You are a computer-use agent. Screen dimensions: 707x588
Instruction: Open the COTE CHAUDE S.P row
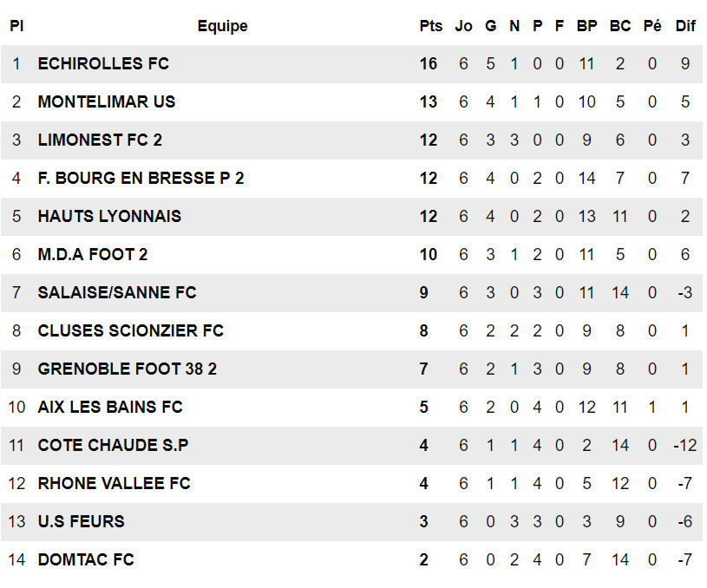113,446
